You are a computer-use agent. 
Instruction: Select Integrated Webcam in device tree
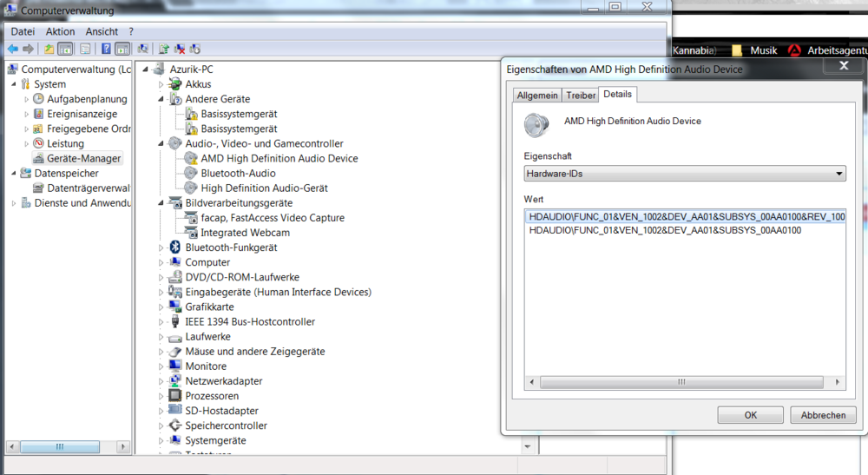coord(245,233)
